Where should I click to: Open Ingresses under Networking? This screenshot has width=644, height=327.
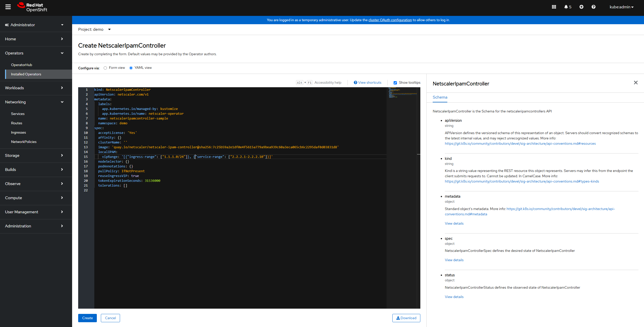pos(18,132)
